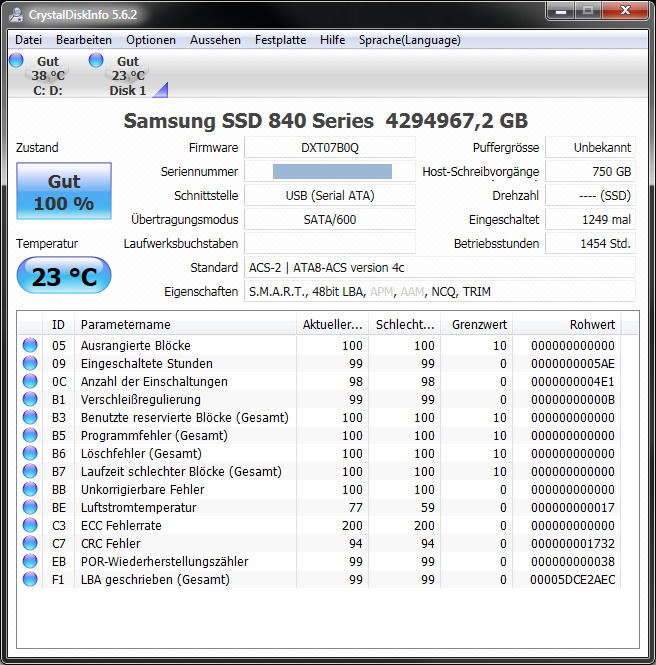The width and height of the screenshot is (656, 665).
Task: Click the Rohwert column header
Action: (567, 324)
